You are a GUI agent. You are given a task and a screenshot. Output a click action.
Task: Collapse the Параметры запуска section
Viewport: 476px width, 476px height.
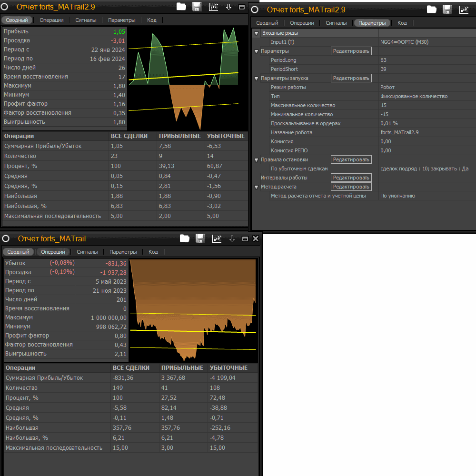(x=257, y=79)
